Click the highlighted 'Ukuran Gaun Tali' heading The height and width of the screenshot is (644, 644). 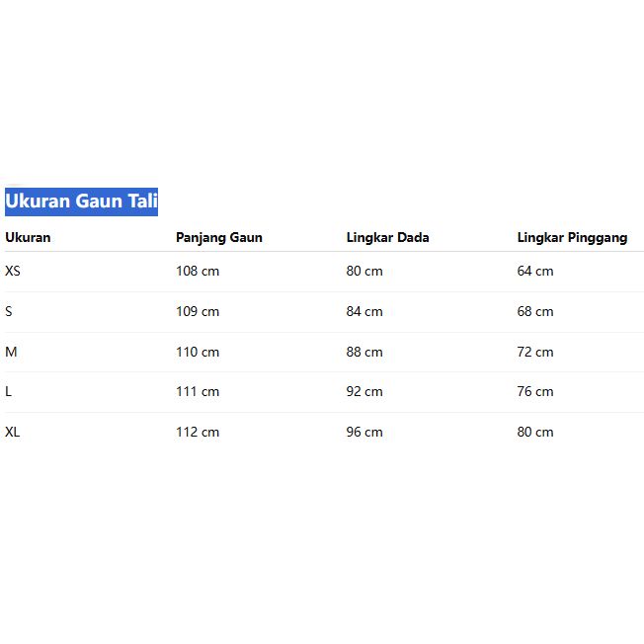[81, 201]
